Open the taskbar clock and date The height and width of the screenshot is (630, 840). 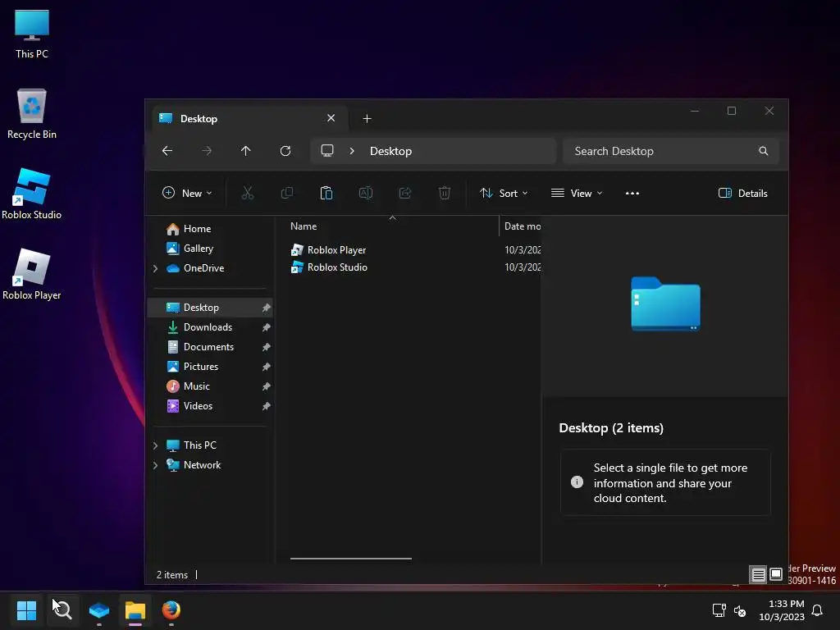coord(782,610)
